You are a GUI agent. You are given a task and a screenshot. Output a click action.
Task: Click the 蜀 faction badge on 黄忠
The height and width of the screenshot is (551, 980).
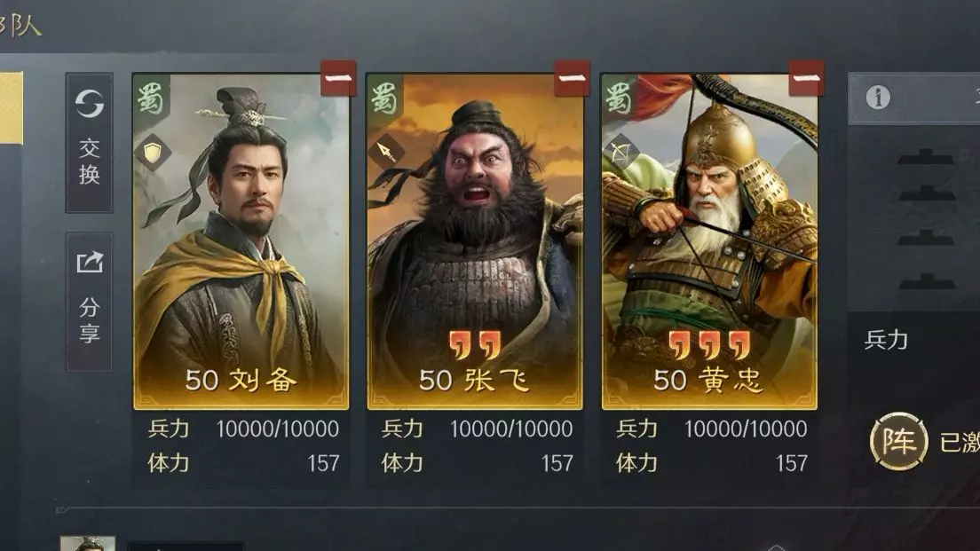(619, 97)
